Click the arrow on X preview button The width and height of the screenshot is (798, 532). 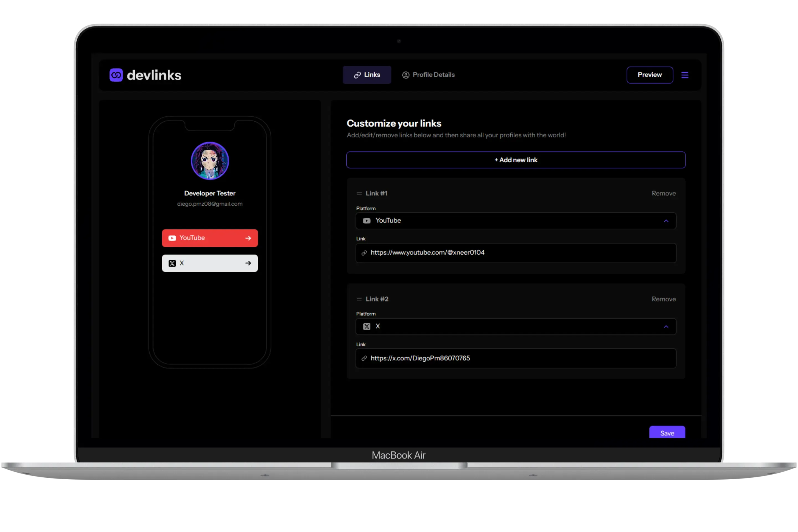pyautogui.click(x=248, y=263)
